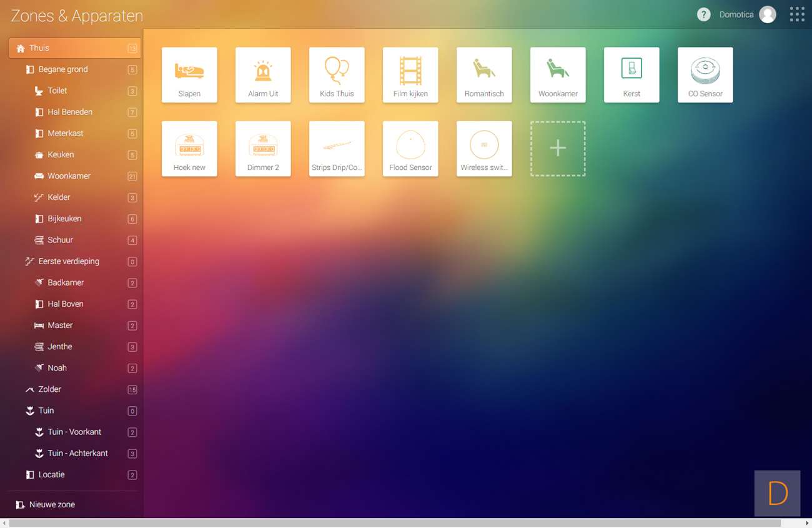Select the Tuin zone
The height and width of the screenshot is (528, 812).
click(x=46, y=411)
